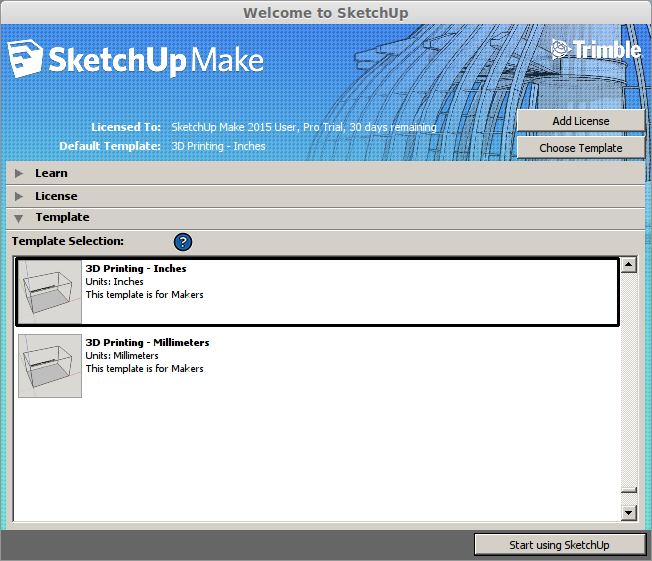Select the 3D Printing - Inches thumbnail
The width and height of the screenshot is (652, 561).
point(50,292)
